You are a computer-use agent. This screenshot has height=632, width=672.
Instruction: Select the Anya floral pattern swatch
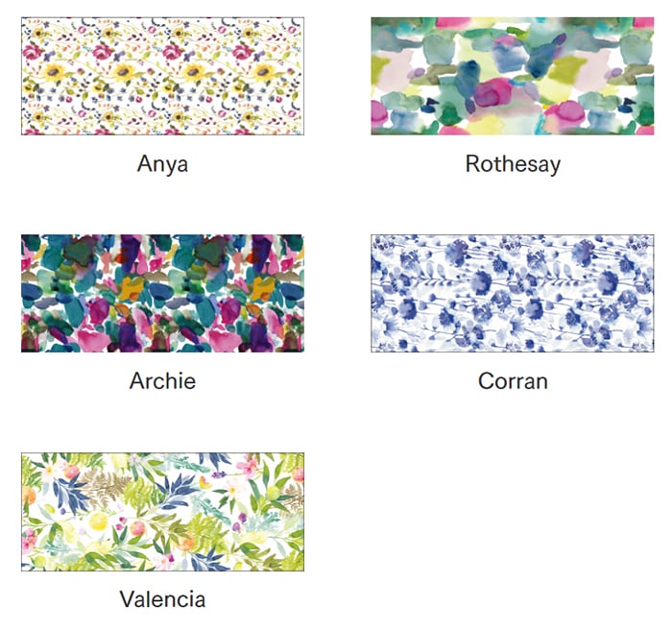(x=162, y=76)
